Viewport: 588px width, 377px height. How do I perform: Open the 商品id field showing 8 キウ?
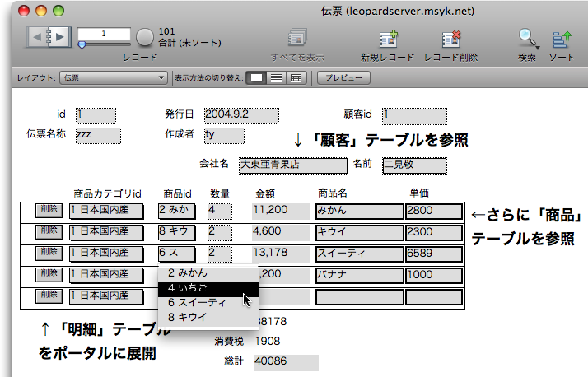176,232
